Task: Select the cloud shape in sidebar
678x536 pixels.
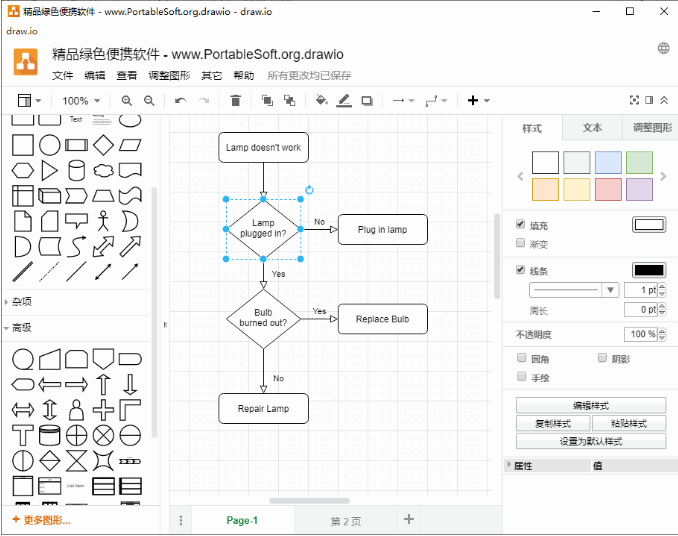Action: [103, 170]
